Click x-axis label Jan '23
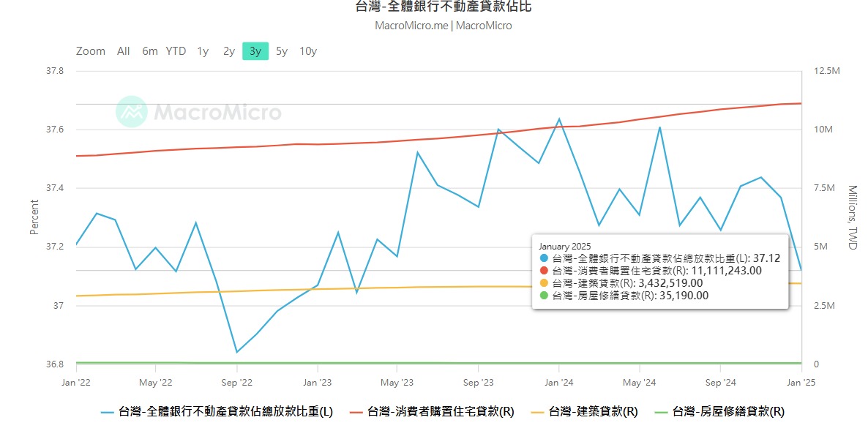This screenshot has height=431, width=868. (317, 382)
